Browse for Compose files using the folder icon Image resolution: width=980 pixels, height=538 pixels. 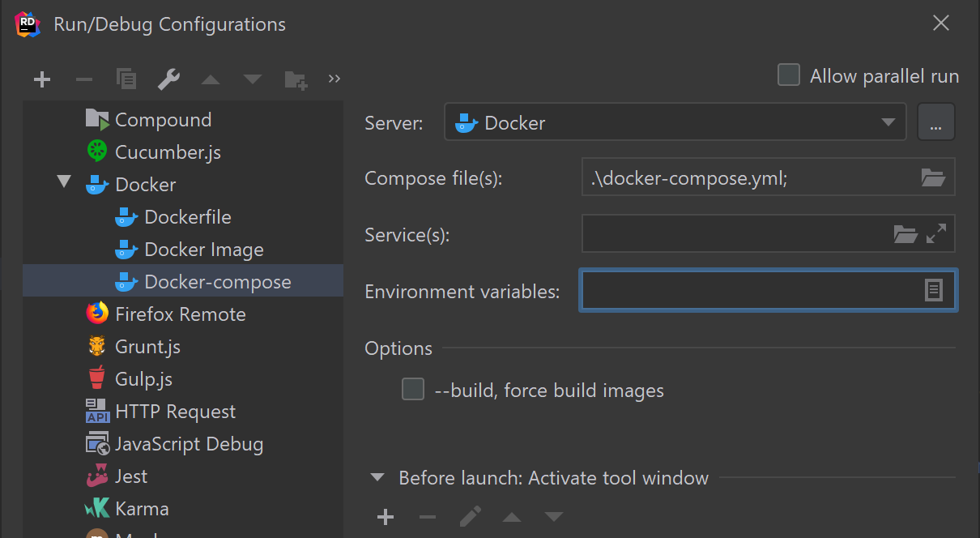[933, 177]
